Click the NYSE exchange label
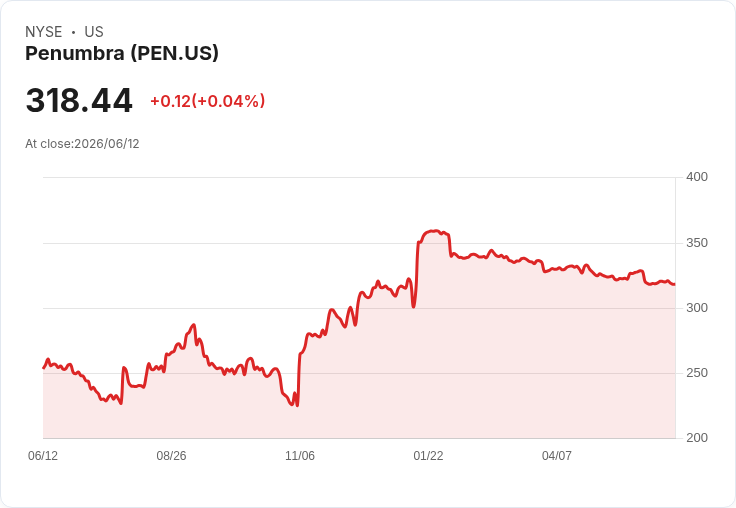The height and width of the screenshot is (508, 736). click(44, 32)
